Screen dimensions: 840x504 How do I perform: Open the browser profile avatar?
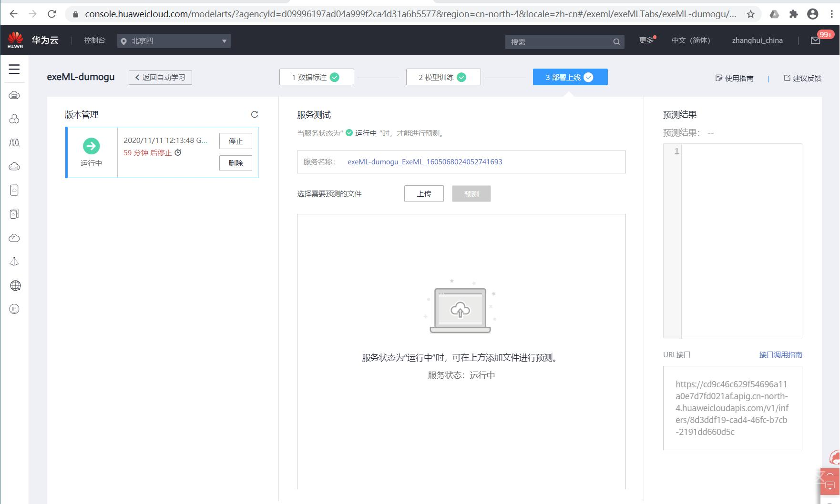(x=813, y=14)
